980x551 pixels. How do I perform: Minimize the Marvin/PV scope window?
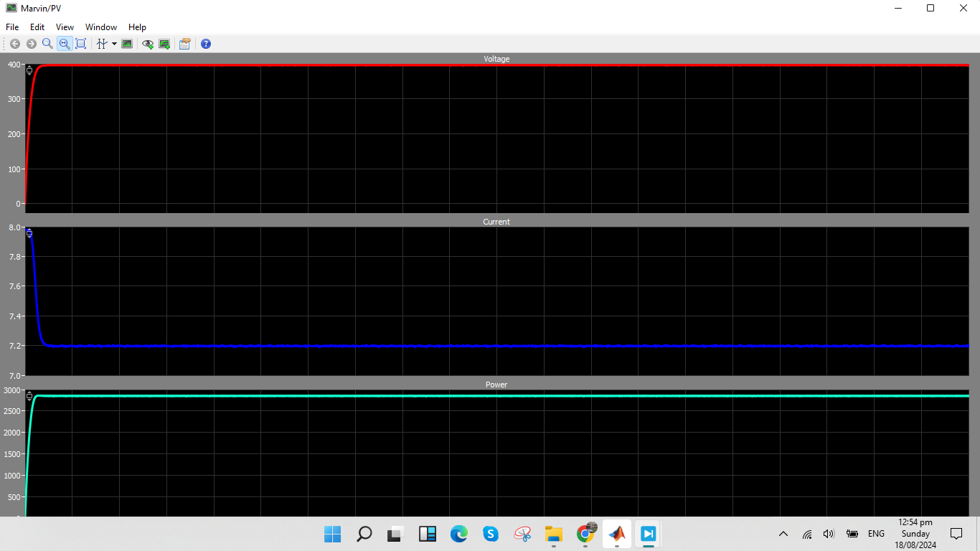pos(898,8)
